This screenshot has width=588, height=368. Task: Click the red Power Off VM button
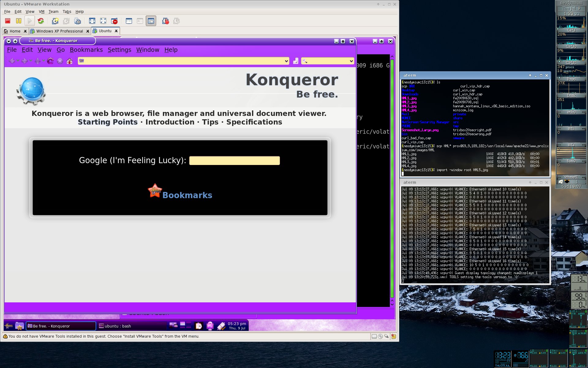coord(8,21)
